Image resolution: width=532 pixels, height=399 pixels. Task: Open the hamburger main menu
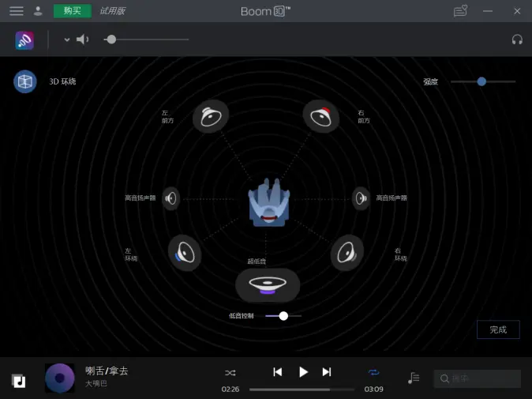click(x=17, y=11)
